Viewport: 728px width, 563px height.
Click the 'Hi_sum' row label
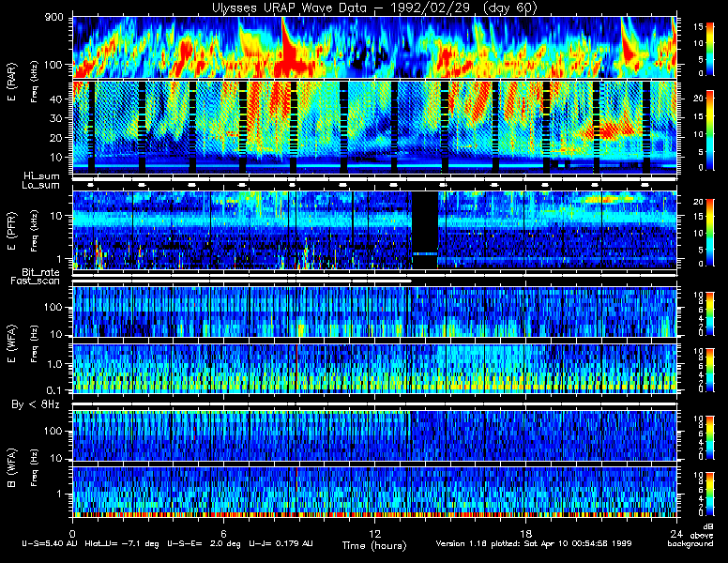point(42,176)
